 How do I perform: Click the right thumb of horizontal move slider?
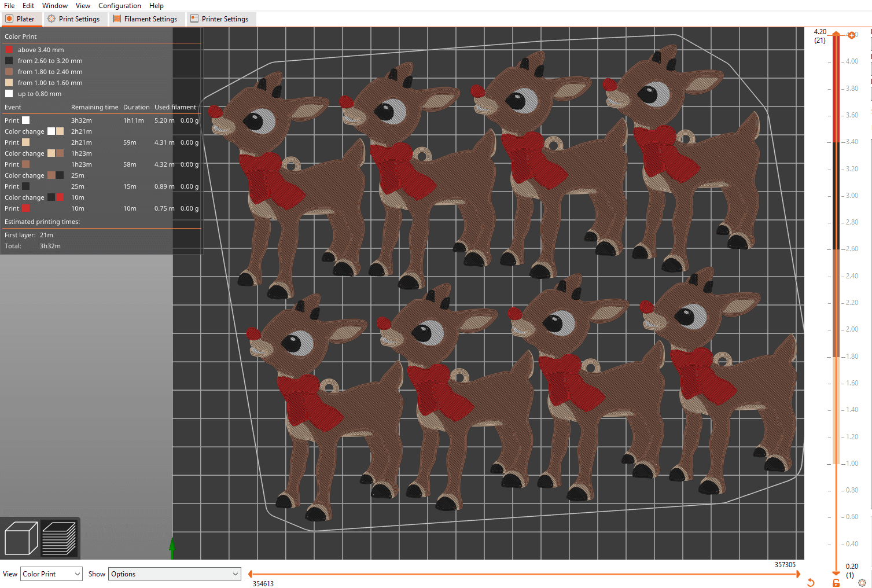(798, 574)
